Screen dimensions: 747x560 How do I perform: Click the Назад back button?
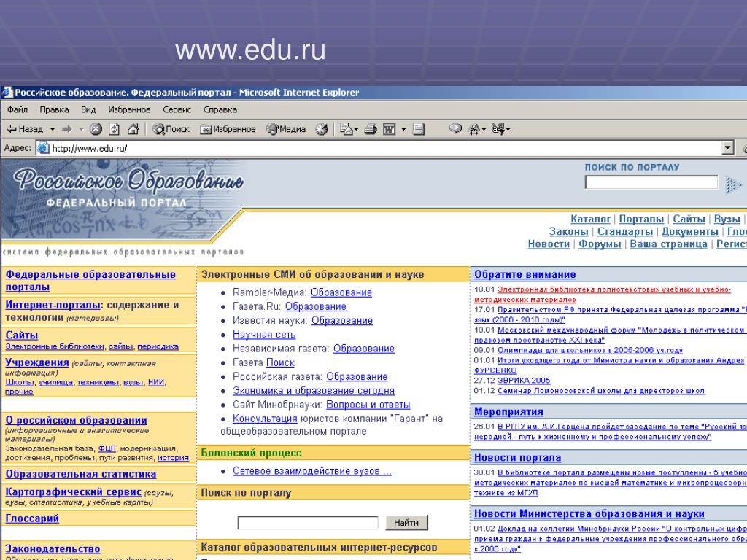pyautogui.click(x=25, y=129)
